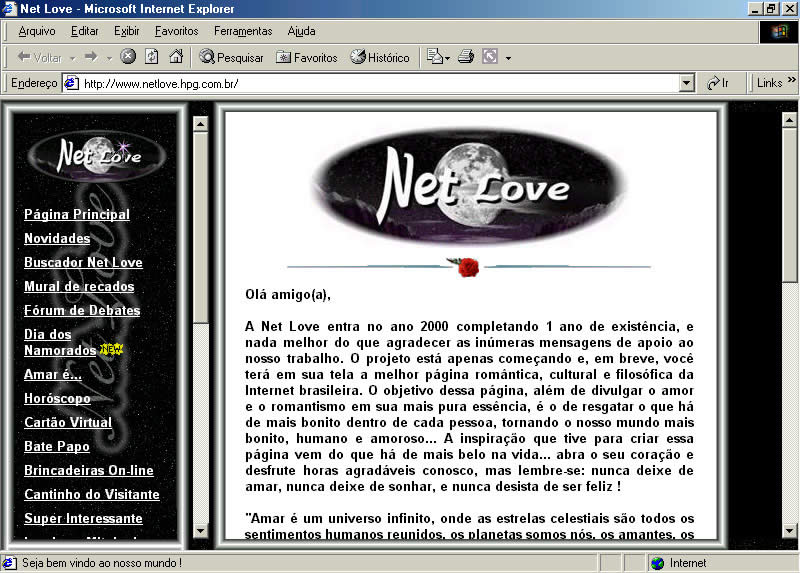Go to the Home page icon
This screenshot has width=800, height=573.
(x=176, y=57)
